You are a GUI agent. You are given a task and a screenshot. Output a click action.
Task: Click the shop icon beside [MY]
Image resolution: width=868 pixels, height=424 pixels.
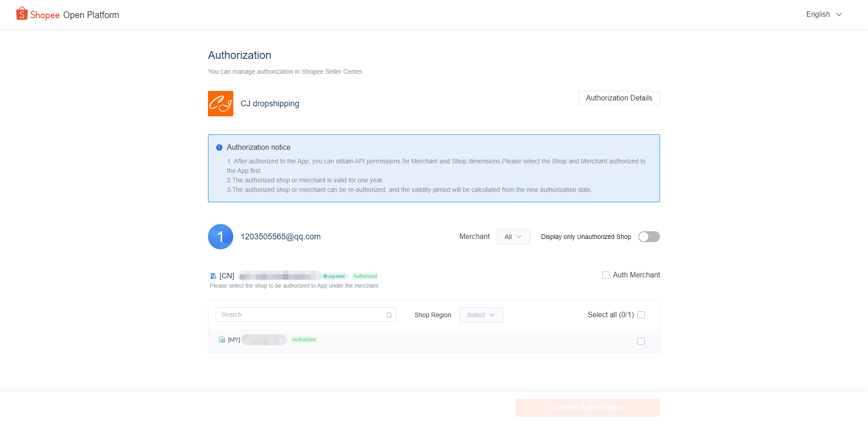pyautogui.click(x=222, y=340)
